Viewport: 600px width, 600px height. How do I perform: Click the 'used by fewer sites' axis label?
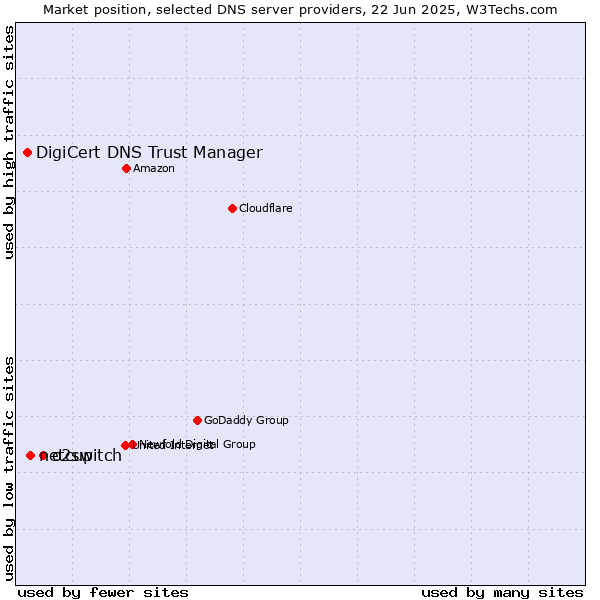(103, 593)
